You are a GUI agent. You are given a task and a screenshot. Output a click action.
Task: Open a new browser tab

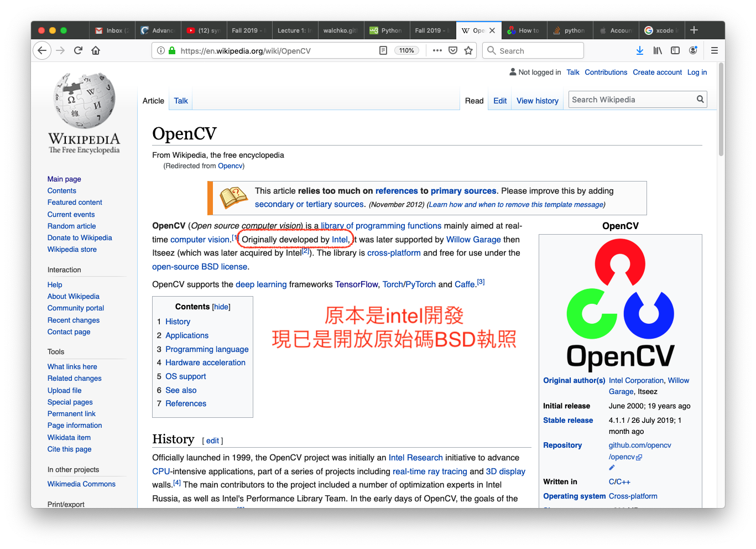[694, 30]
